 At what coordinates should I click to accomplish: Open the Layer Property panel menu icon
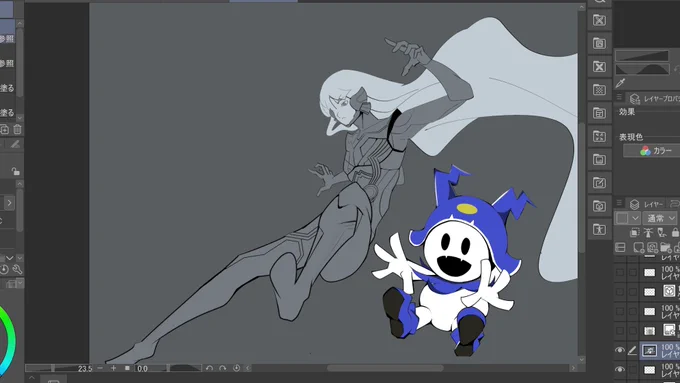tap(619, 97)
